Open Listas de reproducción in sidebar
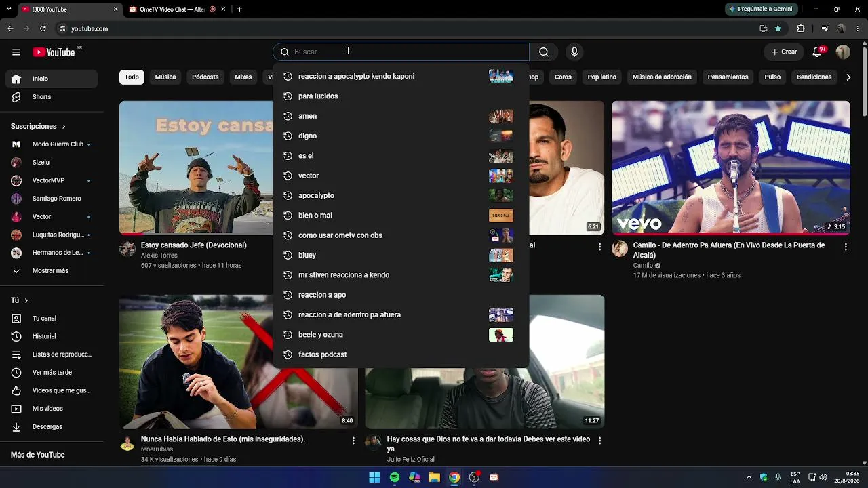This screenshot has width=868, height=488. coord(52,354)
